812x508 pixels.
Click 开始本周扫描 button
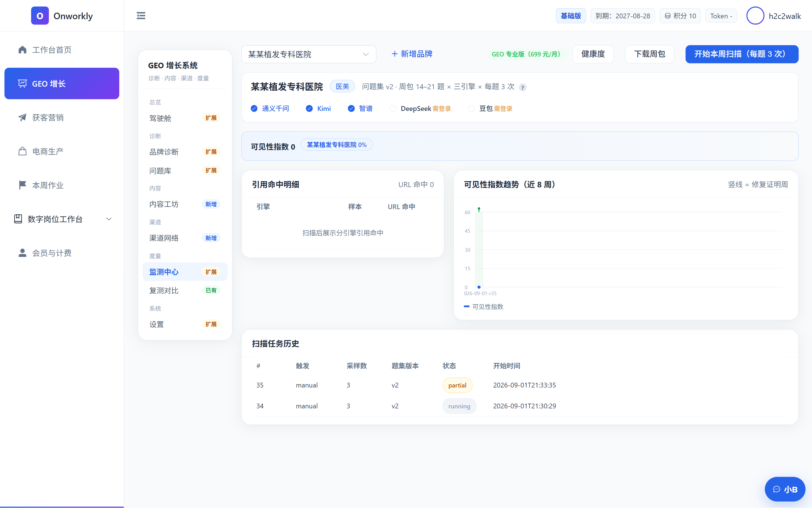click(x=742, y=54)
